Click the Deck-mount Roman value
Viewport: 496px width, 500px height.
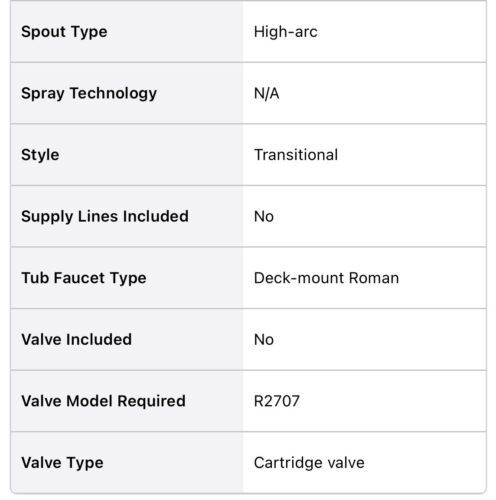326,278
